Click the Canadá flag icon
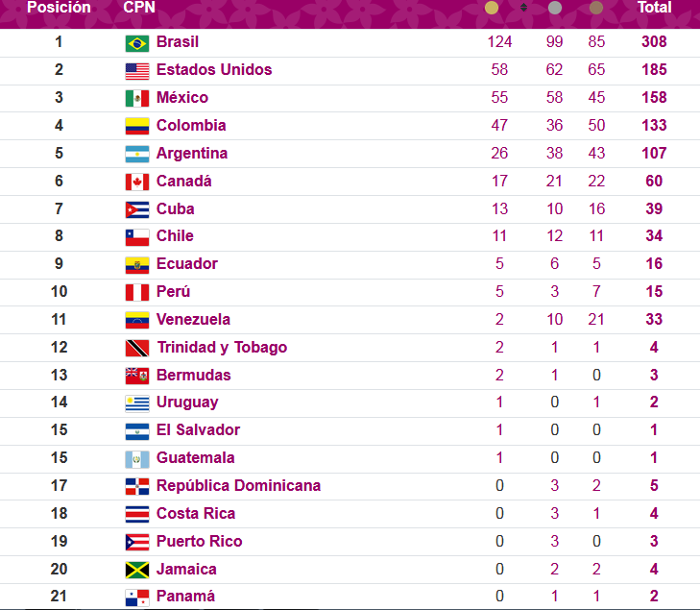The image size is (700, 610). coord(137,183)
